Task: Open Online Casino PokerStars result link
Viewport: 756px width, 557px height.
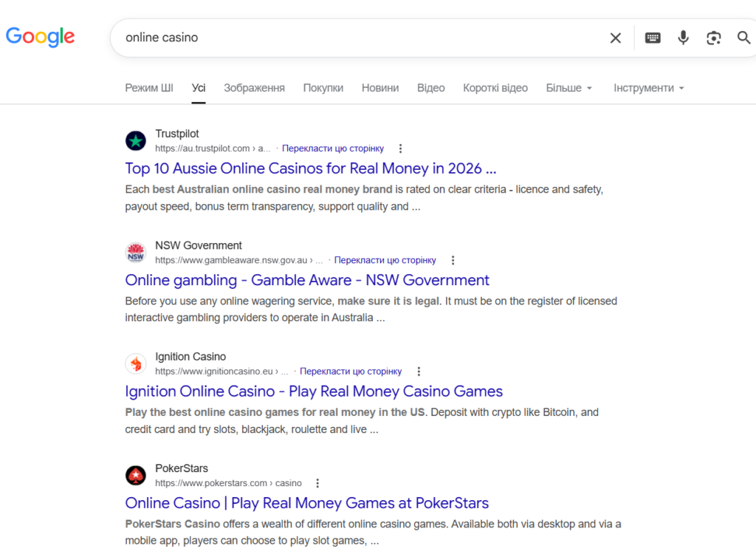Action: pyautogui.click(x=306, y=503)
